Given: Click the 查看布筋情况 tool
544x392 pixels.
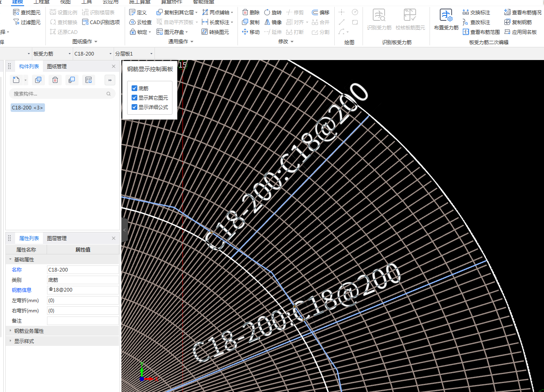Looking at the screenshot, I should pos(523,12).
